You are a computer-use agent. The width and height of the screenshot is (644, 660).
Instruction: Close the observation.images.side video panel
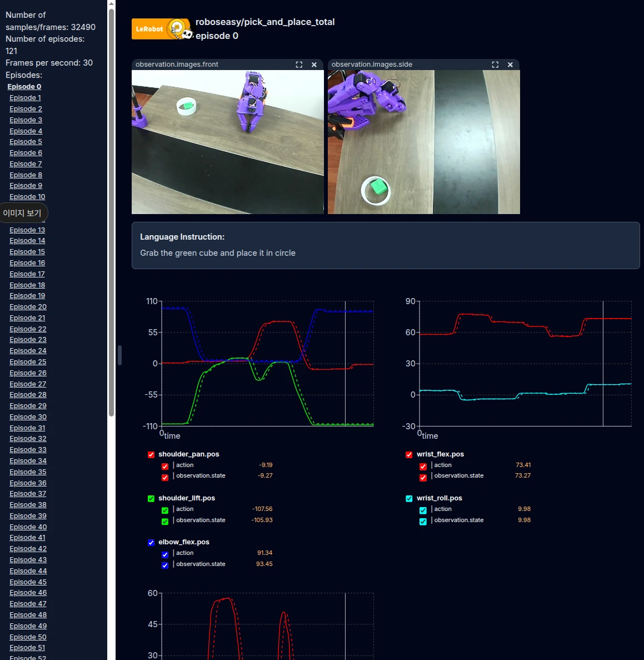pos(510,64)
